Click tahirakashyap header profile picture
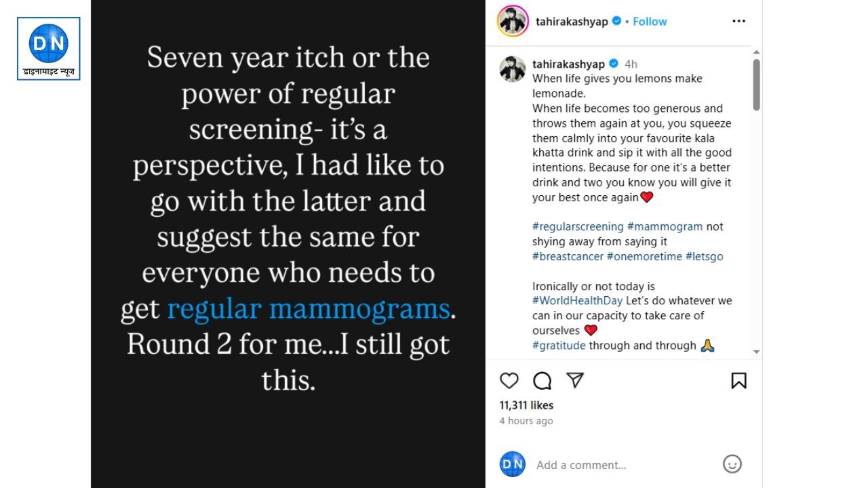 pyautogui.click(x=513, y=22)
